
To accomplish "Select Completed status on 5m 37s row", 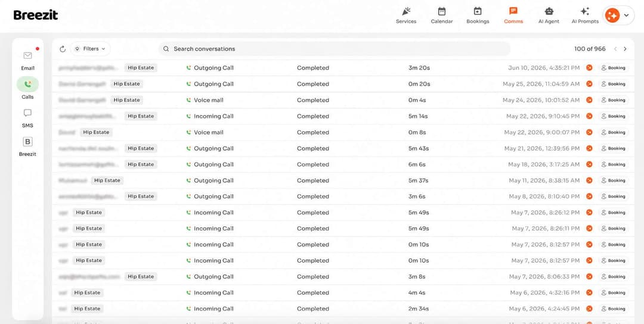I will (x=313, y=180).
